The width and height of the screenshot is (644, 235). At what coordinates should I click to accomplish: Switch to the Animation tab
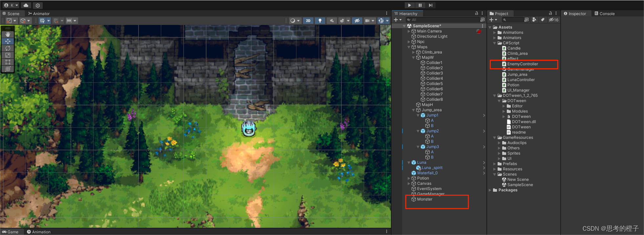pyautogui.click(x=39, y=232)
